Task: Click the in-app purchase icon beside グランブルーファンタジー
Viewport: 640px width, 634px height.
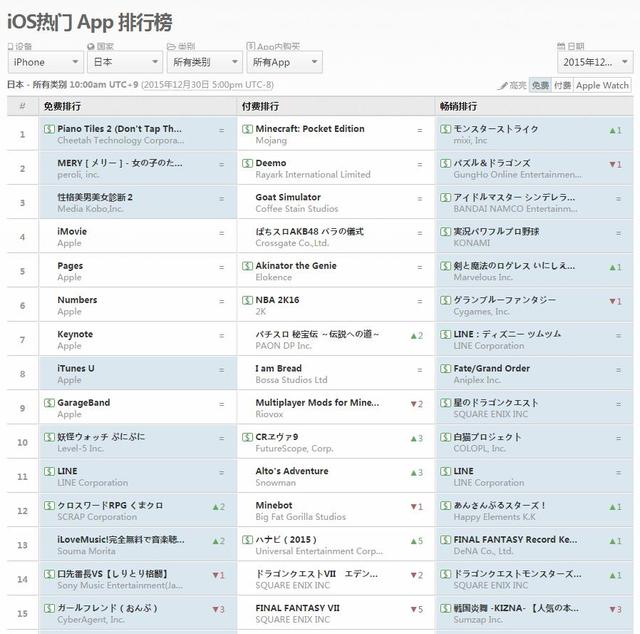Action: [x=445, y=300]
